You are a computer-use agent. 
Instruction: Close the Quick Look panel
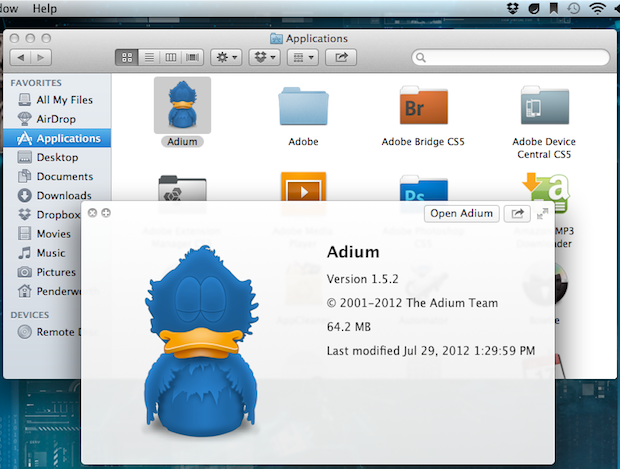pos(92,213)
